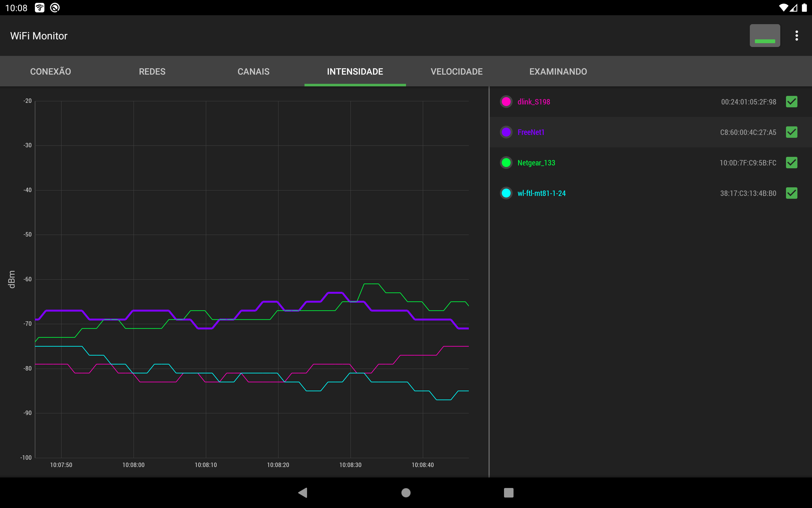
Task: Tap the status bar cellular signal icon
Action: click(794, 7)
